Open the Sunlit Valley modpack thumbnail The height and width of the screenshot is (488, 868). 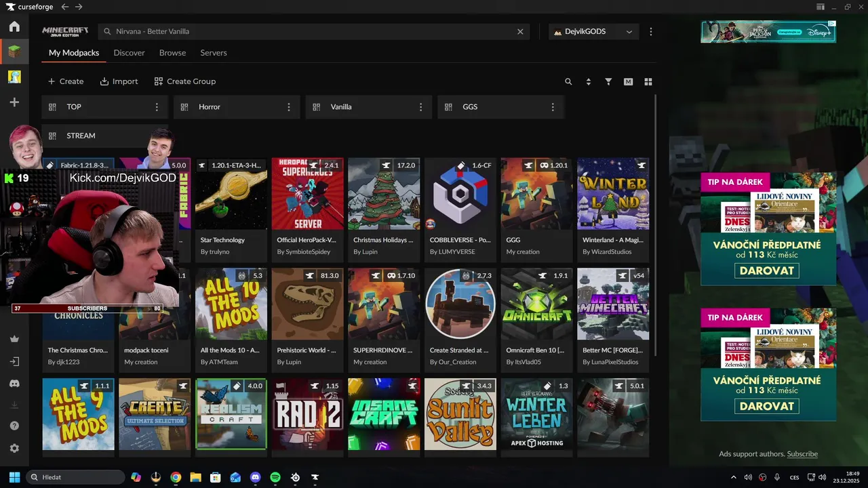coord(460,414)
